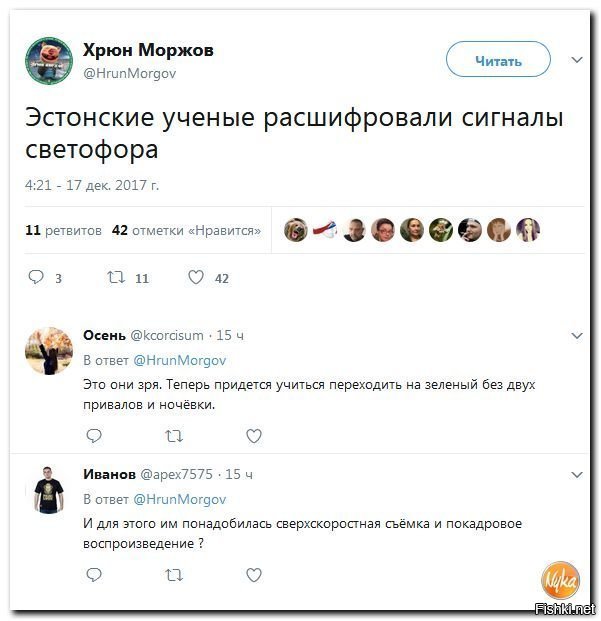Image resolution: width=601 pixels, height=621 pixels.
Task: Open Хрюн Моржов's profile avatar
Action: tap(49, 61)
